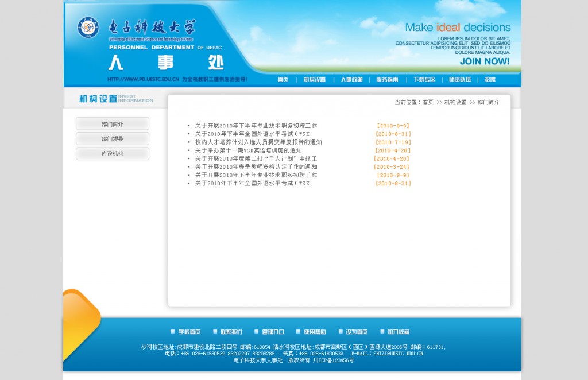Open the 春季教师资格认定 notice
The image size is (588, 380).
[256, 167]
